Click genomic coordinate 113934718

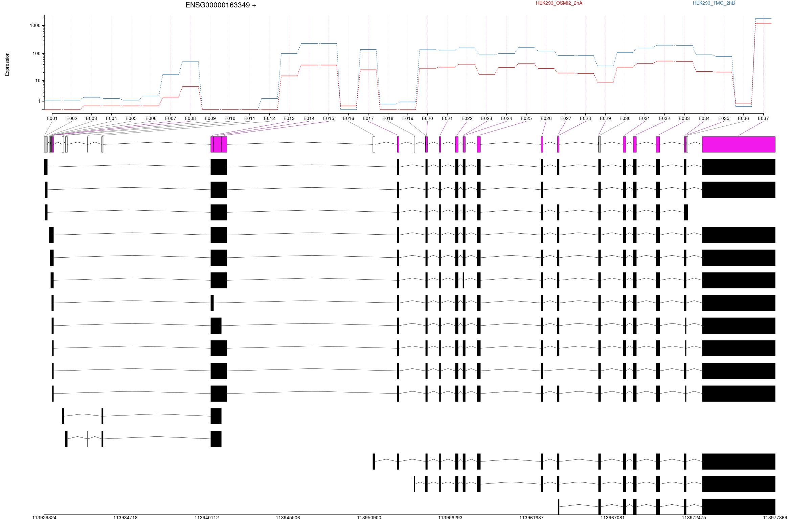coord(125,518)
